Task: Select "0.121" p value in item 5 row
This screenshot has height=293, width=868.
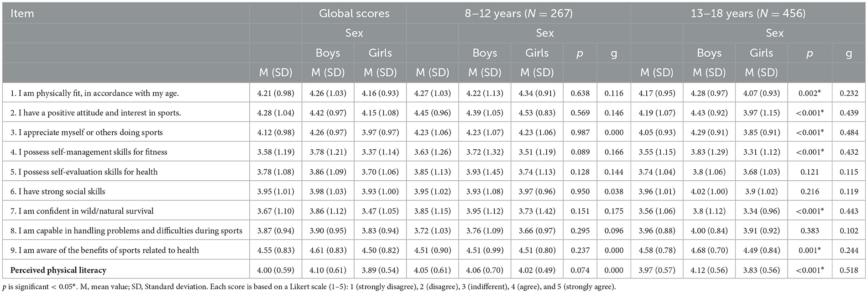Action: pyautogui.click(x=810, y=172)
